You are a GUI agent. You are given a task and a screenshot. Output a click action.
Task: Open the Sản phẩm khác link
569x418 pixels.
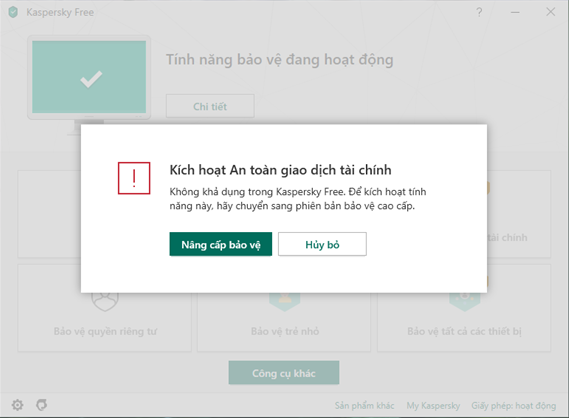(364, 405)
